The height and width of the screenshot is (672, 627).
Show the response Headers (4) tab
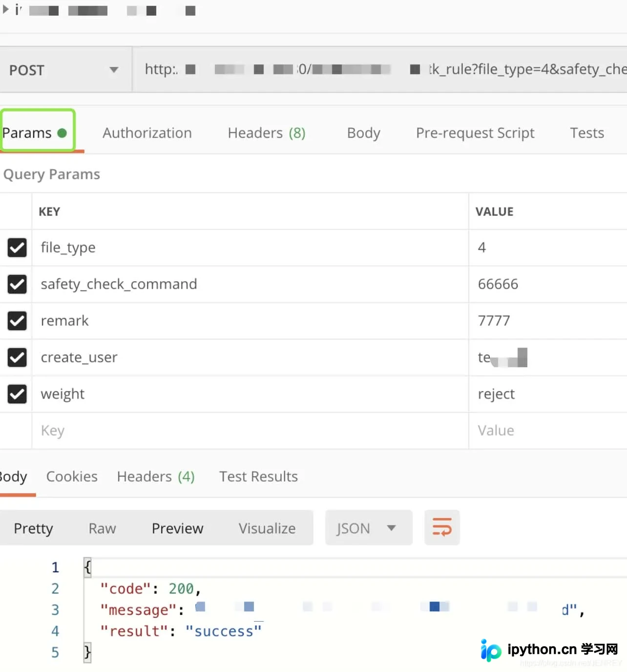pos(156,476)
